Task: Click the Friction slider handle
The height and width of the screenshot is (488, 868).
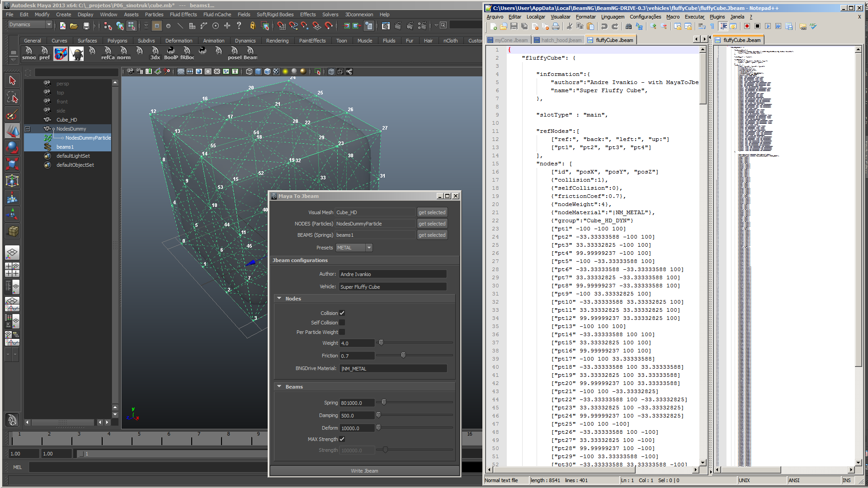Action: tap(403, 356)
